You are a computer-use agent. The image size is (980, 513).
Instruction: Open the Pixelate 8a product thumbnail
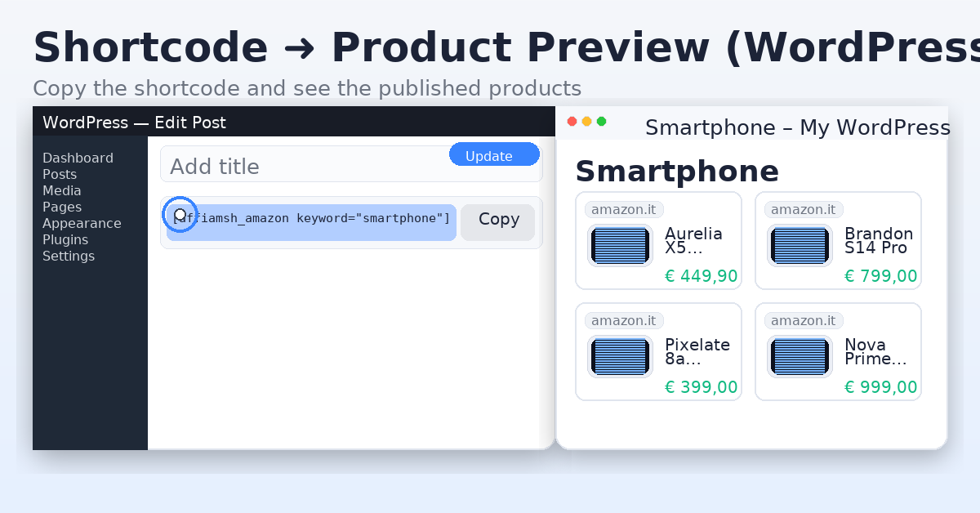click(x=620, y=356)
